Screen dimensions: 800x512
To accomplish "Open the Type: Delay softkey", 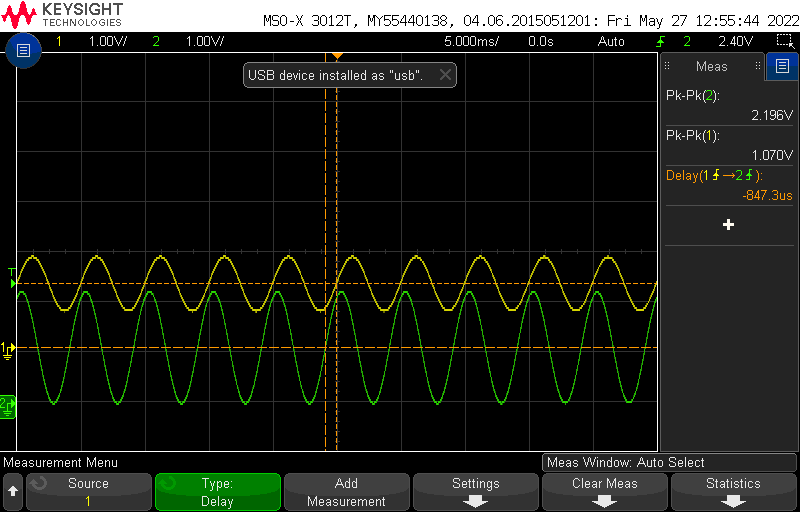I will pos(217,491).
